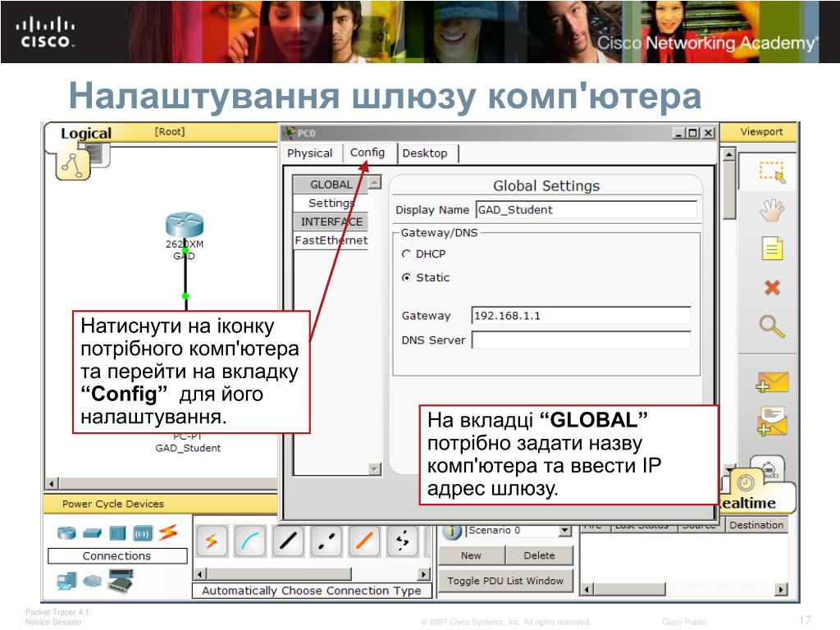The width and height of the screenshot is (840, 630).
Task: Switch to Realtime mode tab
Action: (x=748, y=503)
